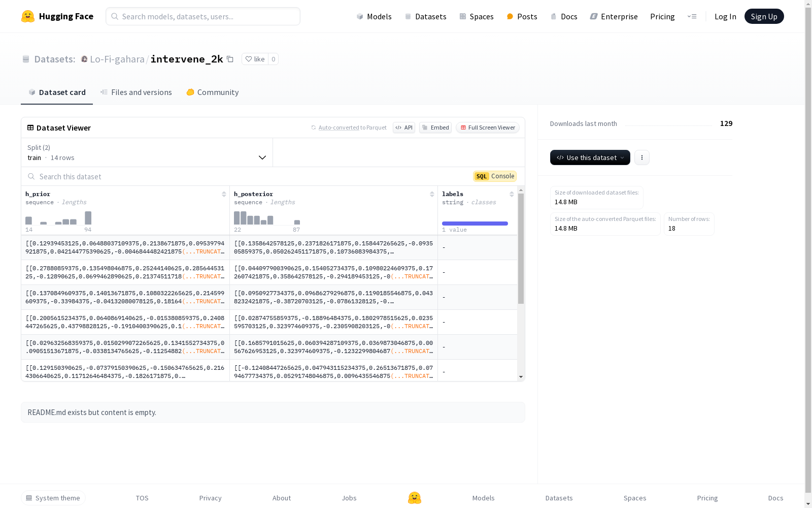Go to Spaces in top navigation
812x508 pixels.
[476, 16]
